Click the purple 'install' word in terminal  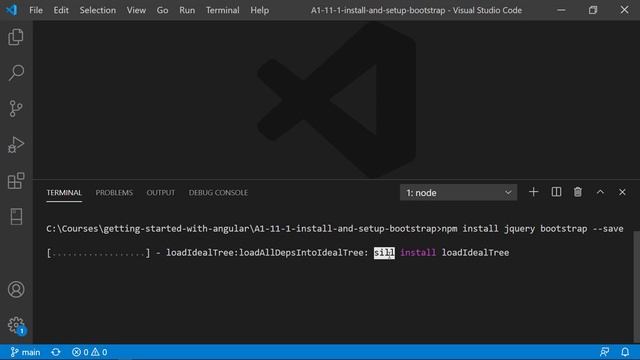(x=418, y=253)
